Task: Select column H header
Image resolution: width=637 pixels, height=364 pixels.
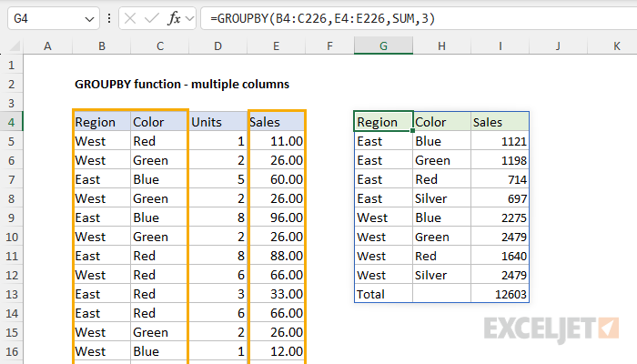Action: tap(441, 45)
